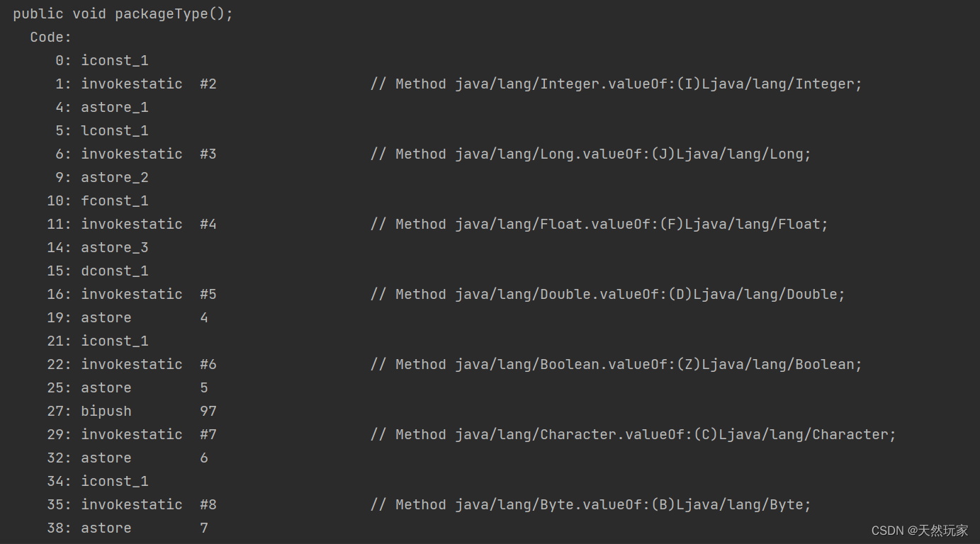The width and height of the screenshot is (980, 544).
Task: Click the Byte.valueOf method comment
Action: coord(590,505)
